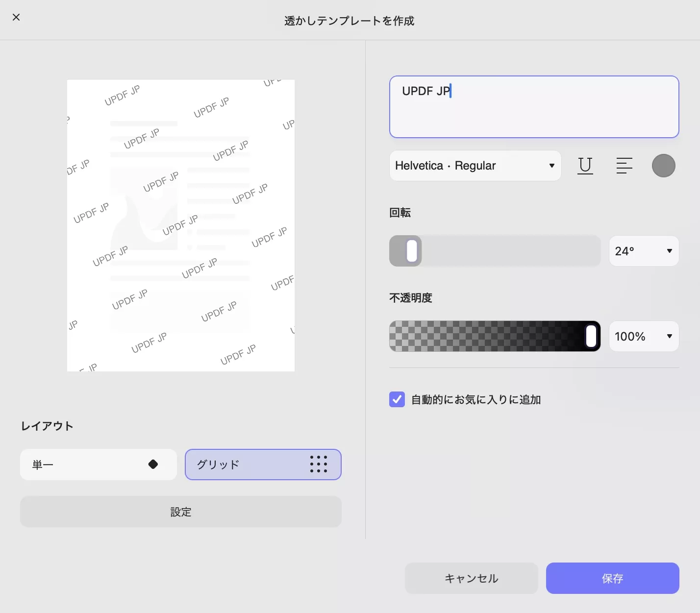Click the watermark text input field

coord(534,107)
